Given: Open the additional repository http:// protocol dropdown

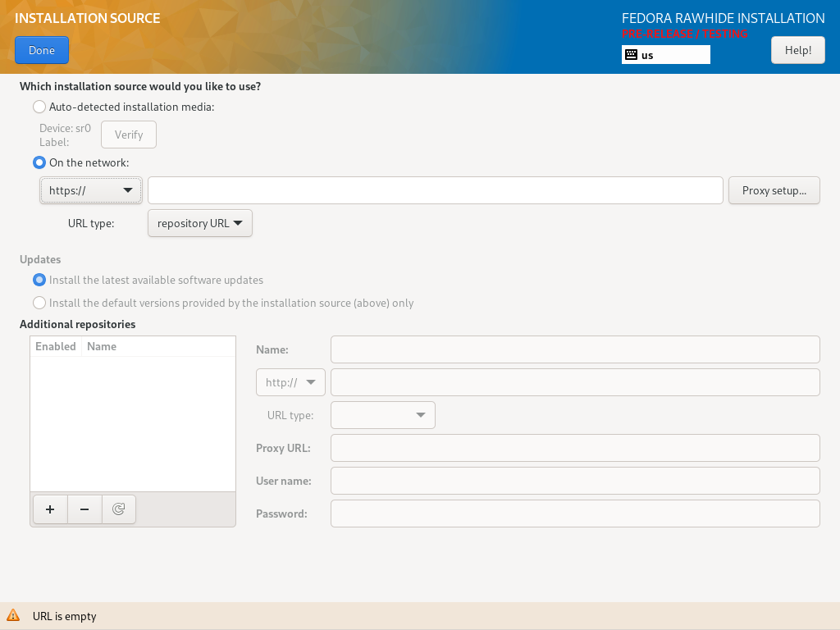Looking at the screenshot, I should [290, 382].
